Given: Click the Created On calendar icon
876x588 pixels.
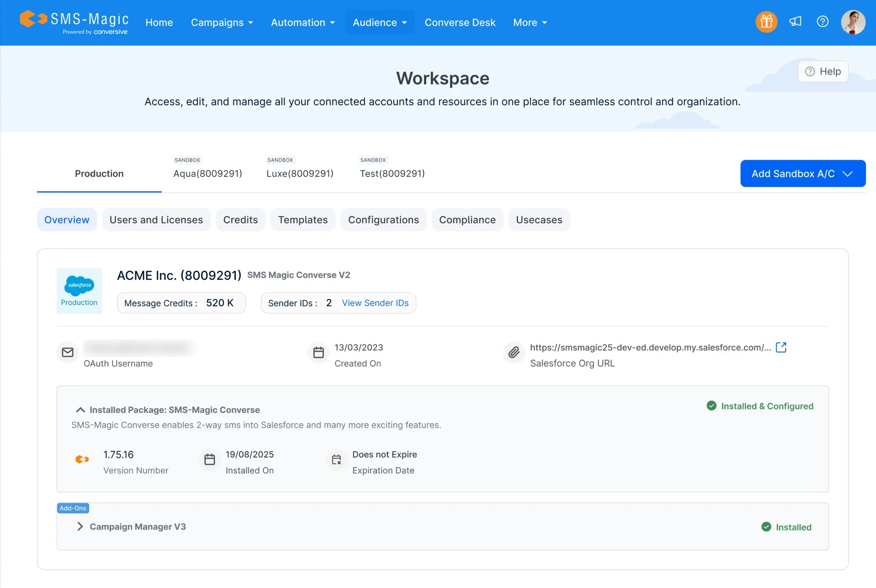Looking at the screenshot, I should 318,352.
